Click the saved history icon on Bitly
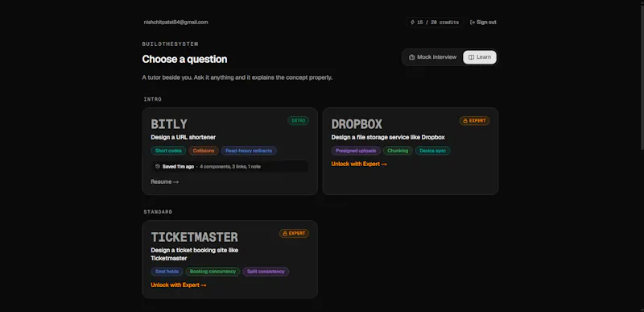The height and width of the screenshot is (312, 644). [158, 167]
